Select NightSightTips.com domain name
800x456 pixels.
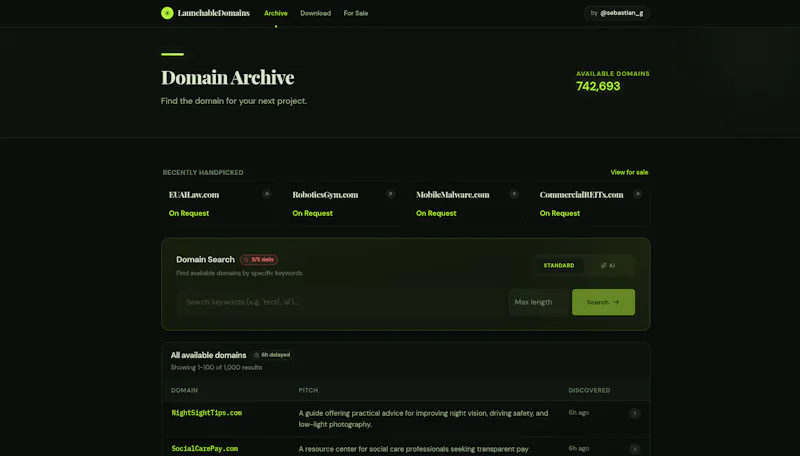pos(207,413)
